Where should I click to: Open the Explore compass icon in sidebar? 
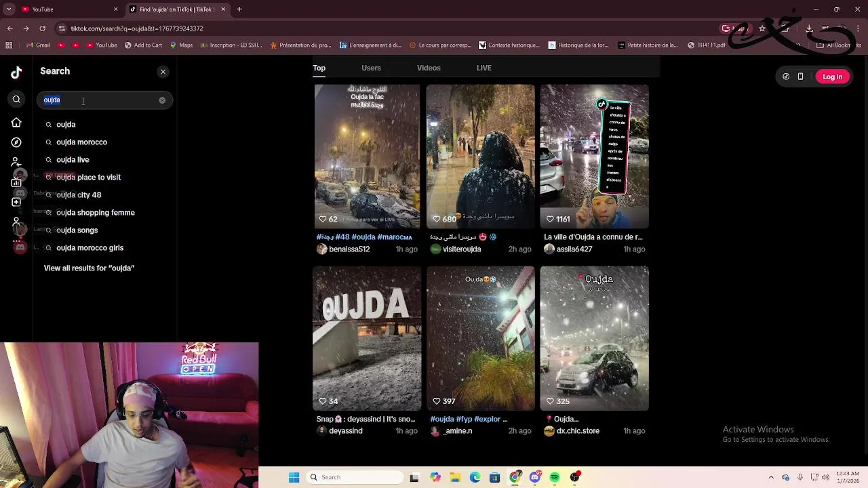pyautogui.click(x=16, y=142)
